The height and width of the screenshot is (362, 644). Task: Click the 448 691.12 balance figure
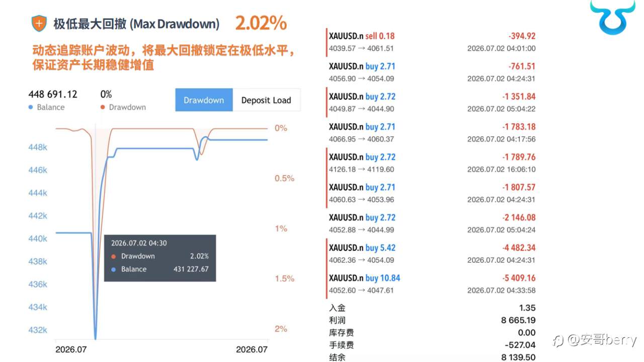[53, 94]
